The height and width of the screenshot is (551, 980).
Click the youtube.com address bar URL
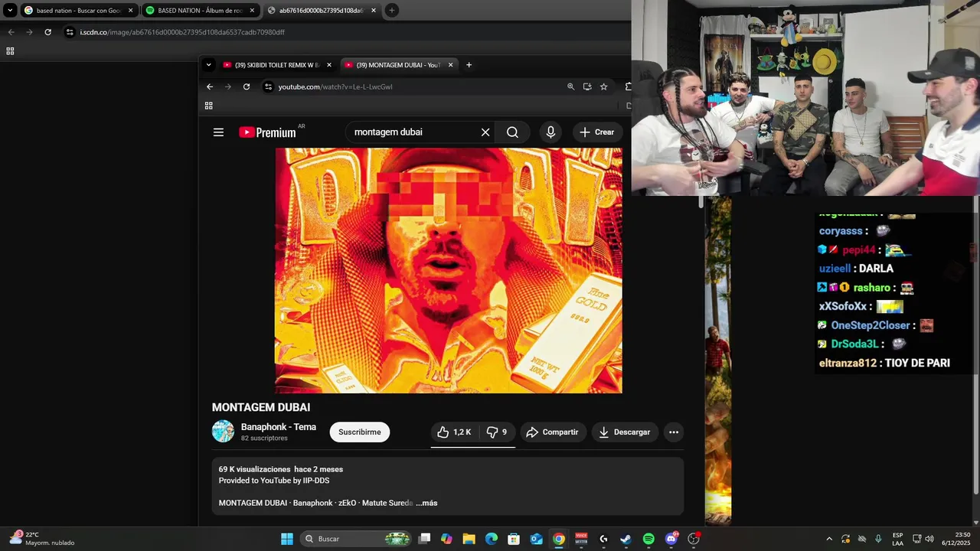click(335, 86)
